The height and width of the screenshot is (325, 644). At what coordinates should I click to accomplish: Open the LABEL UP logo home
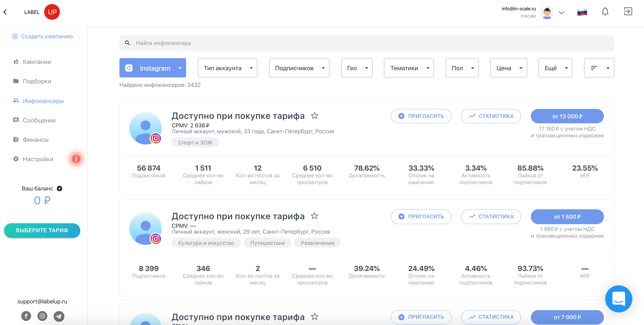[x=42, y=12]
